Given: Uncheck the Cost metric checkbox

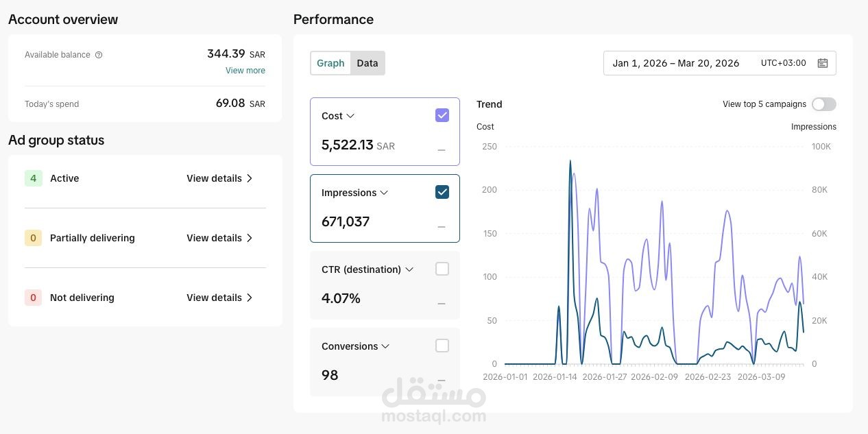Looking at the screenshot, I should point(442,115).
